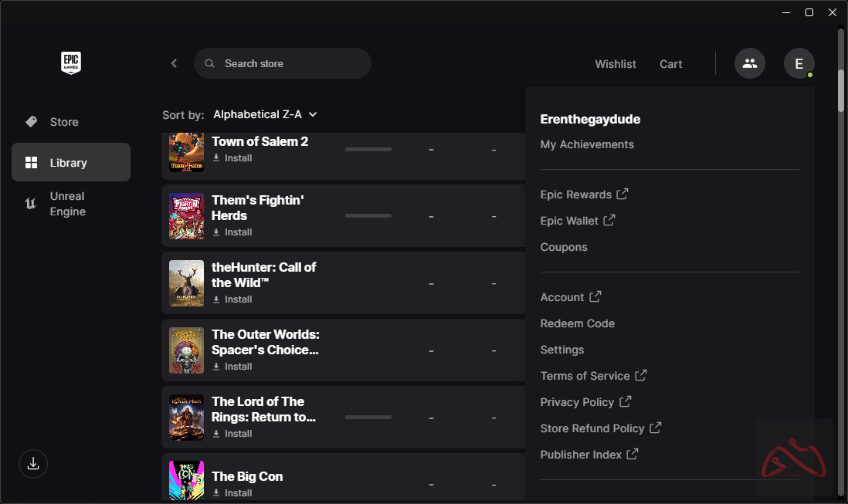The width and height of the screenshot is (848, 504).
Task: Open the Wishlist
Action: click(616, 63)
